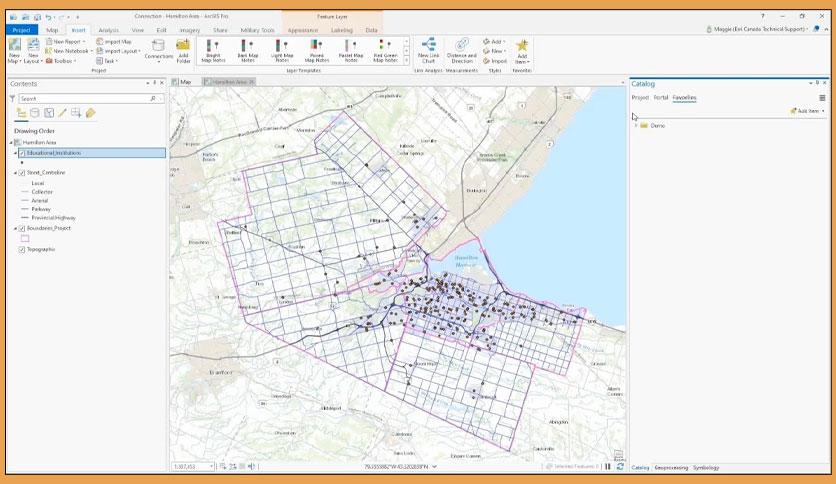
Task: Insert Bright Map Notes layer template
Action: point(213,50)
